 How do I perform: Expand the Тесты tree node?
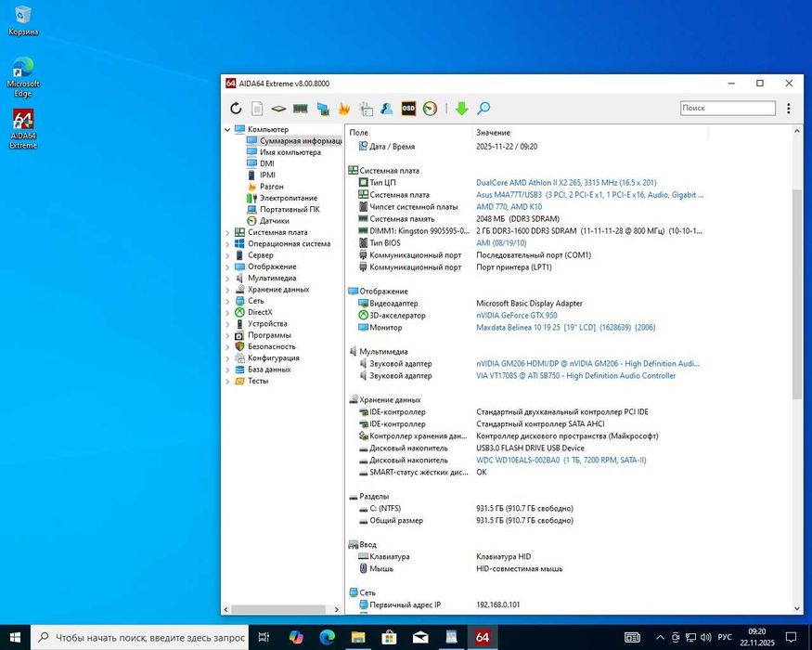click(x=227, y=381)
